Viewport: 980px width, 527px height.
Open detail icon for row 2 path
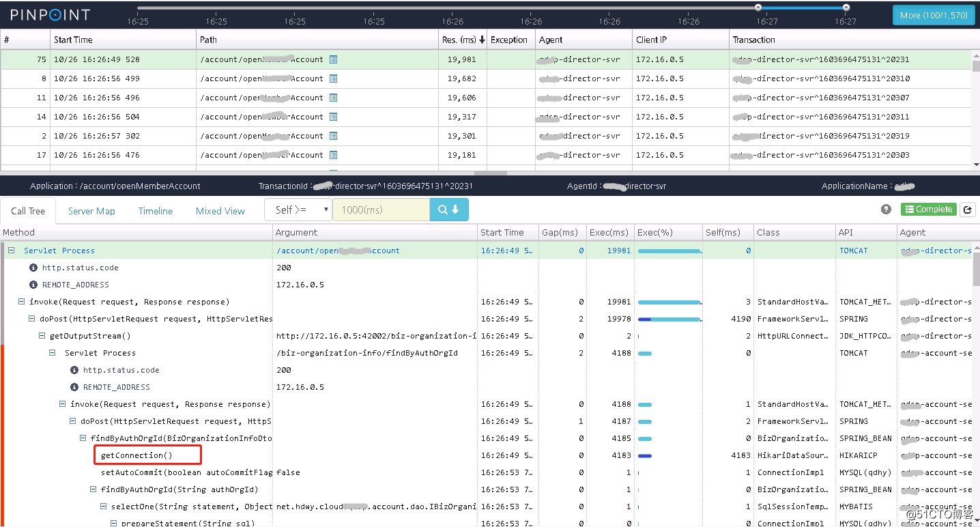tap(333, 136)
